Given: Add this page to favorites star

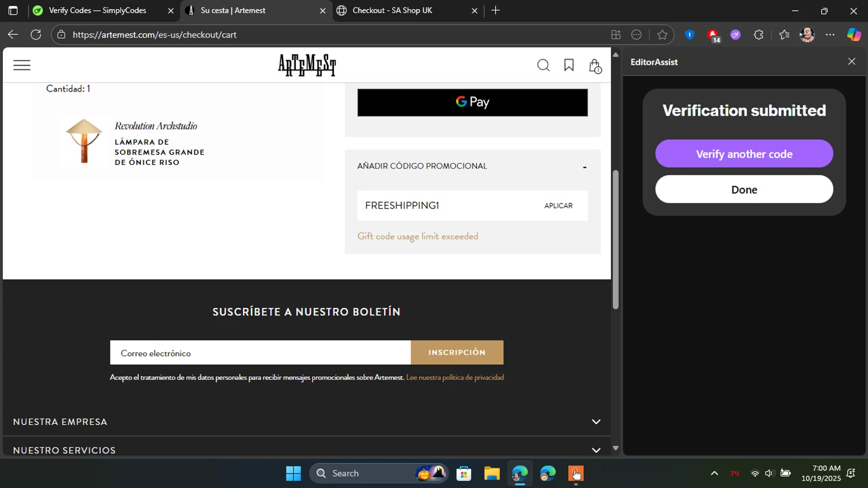Looking at the screenshot, I should (x=662, y=35).
